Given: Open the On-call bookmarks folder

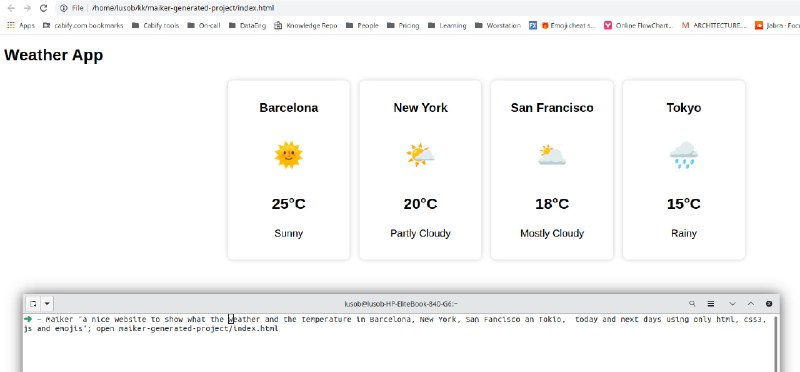Looking at the screenshot, I should 204,25.
